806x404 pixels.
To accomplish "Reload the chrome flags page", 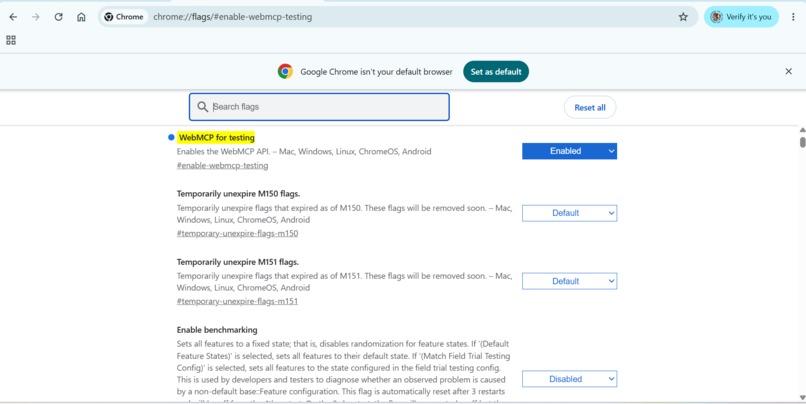I will point(59,17).
